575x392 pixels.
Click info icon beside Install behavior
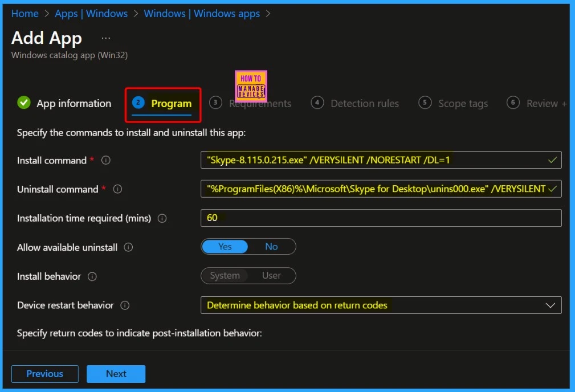(x=92, y=276)
